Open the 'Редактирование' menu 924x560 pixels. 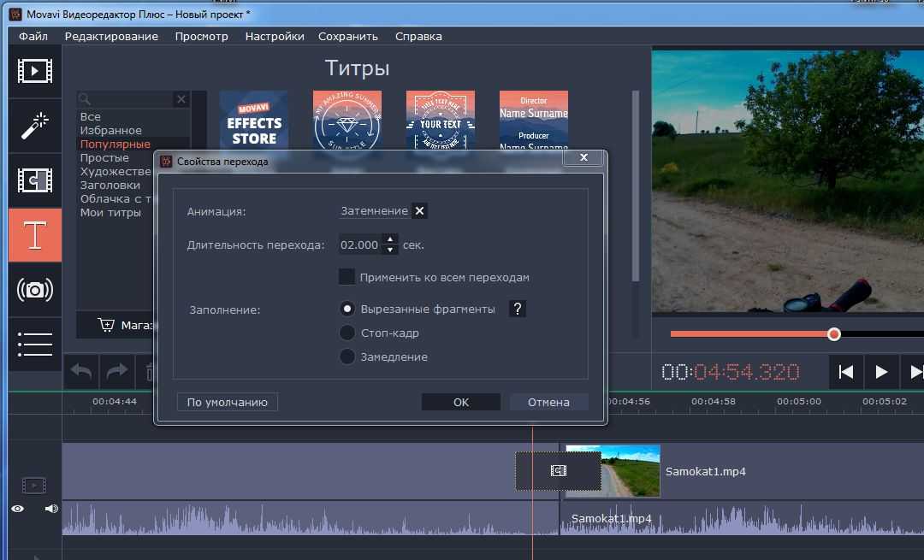(x=111, y=36)
